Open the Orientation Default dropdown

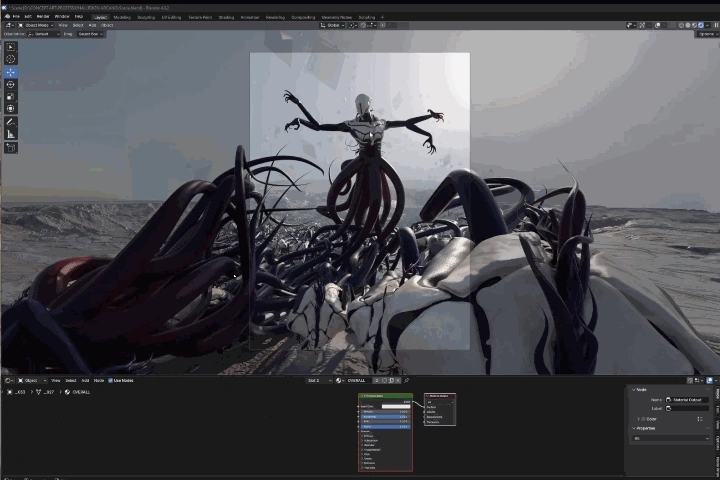pos(44,34)
